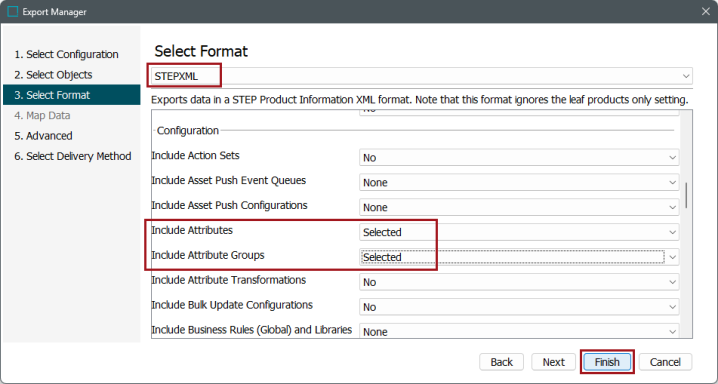Open Include Asset Push Event Queues dropdown
Screen dimensions: 718x384
pos(519,182)
